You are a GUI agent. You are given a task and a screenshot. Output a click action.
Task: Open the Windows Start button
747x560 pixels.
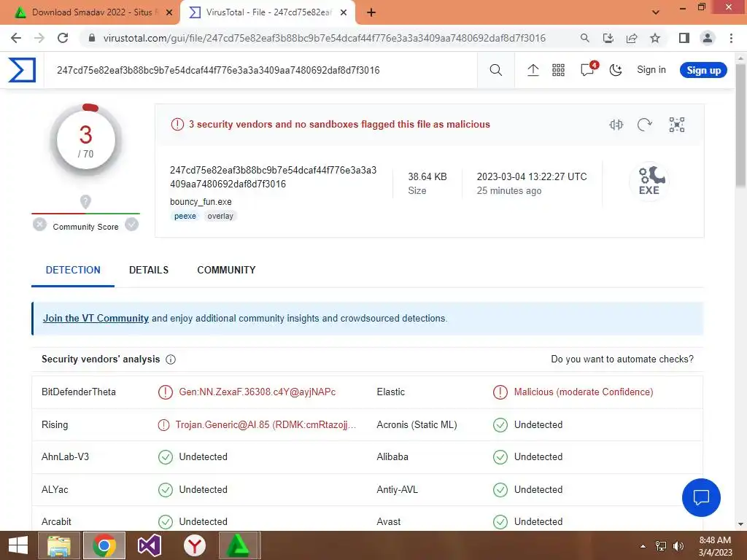(18, 545)
